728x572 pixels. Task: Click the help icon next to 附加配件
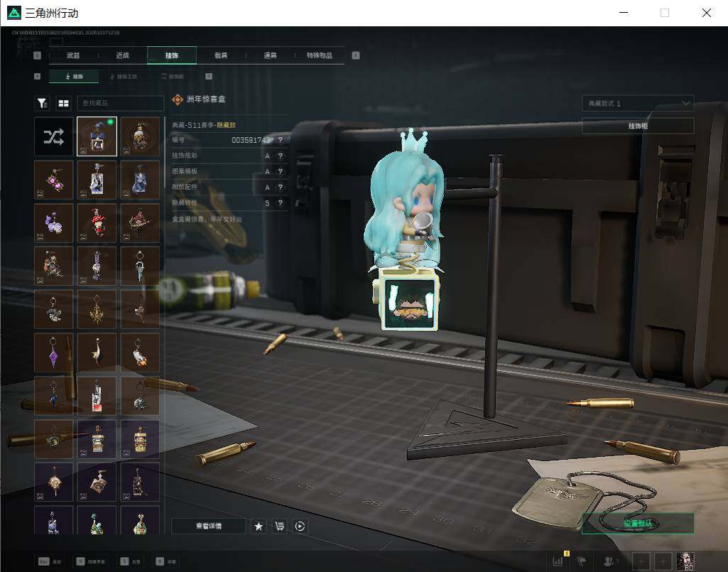tap(280, 188)
